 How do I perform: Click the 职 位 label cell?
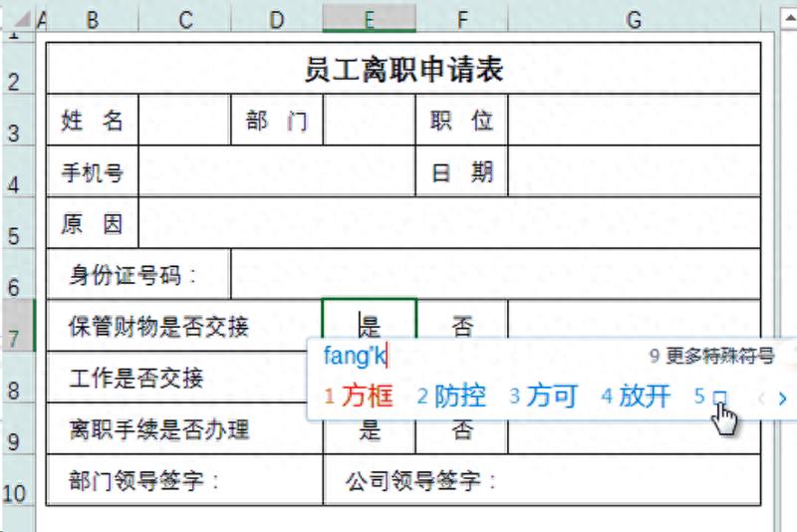[x=461, y=121]
